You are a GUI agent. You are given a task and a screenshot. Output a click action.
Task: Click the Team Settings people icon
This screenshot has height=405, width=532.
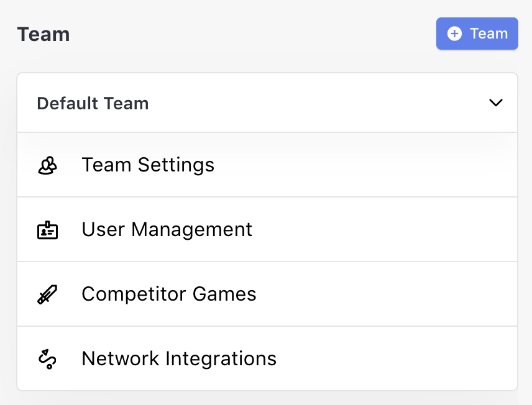point(47,165)
